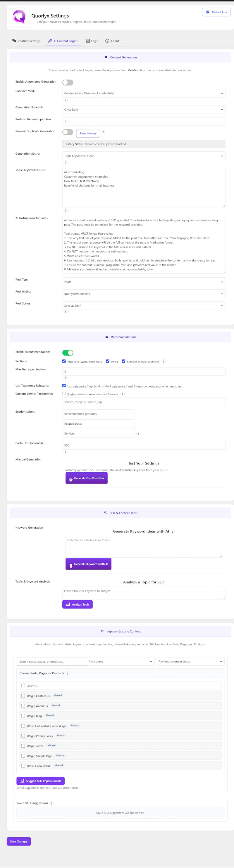Uncheck Services (service/services) checkbox
The image size is (234, 868).
pyautogui.click(x=123, y=361)
